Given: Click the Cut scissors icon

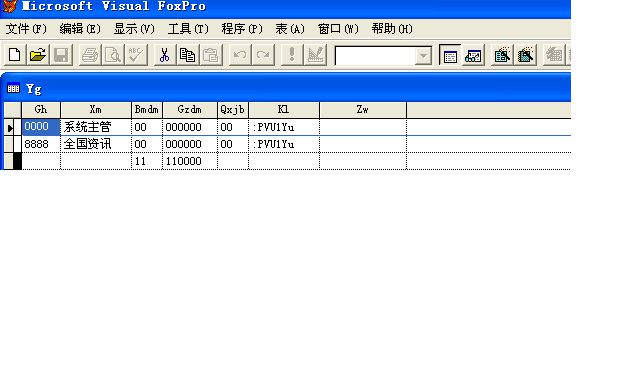Looking at the screenshot, I should (x=164, y=55).
